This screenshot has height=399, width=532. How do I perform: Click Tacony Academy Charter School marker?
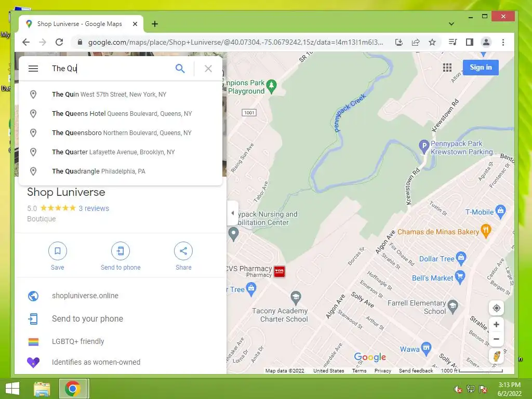coord(296,298)
